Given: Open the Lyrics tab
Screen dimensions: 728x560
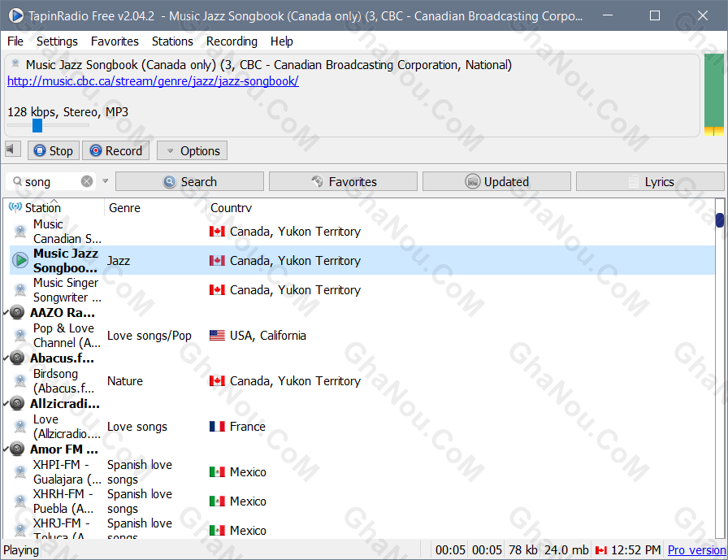Looking at the screenshot, I should pos(650,181).
